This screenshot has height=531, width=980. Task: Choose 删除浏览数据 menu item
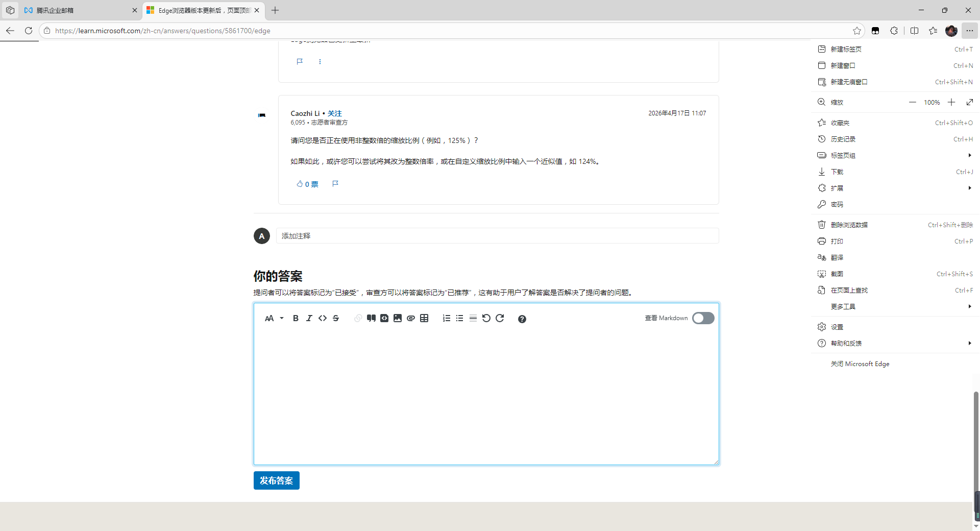click(x=895, y=225)
